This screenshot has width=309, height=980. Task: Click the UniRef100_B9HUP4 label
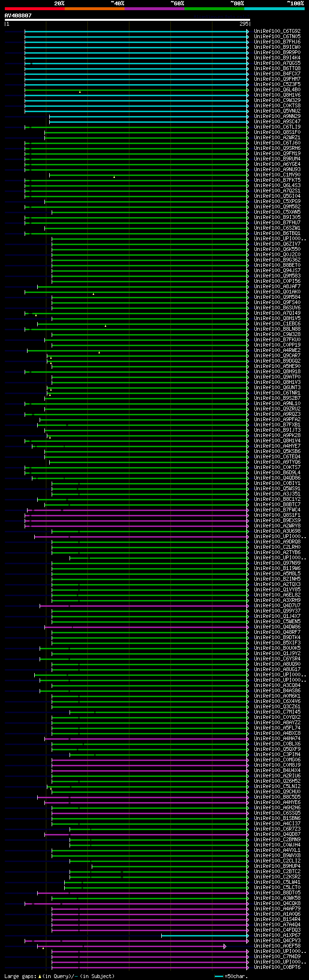[277, 866]
